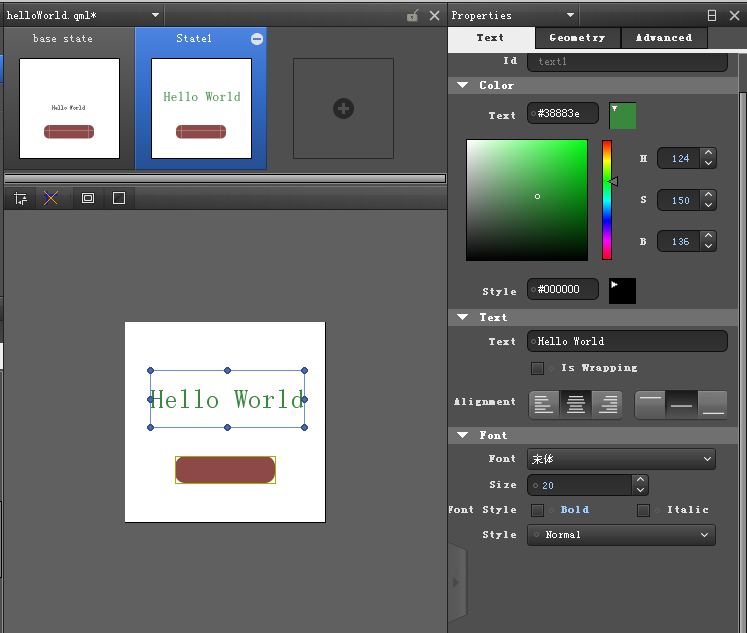
Task: Decrease the S saturation value
Action: pos(708,205)
